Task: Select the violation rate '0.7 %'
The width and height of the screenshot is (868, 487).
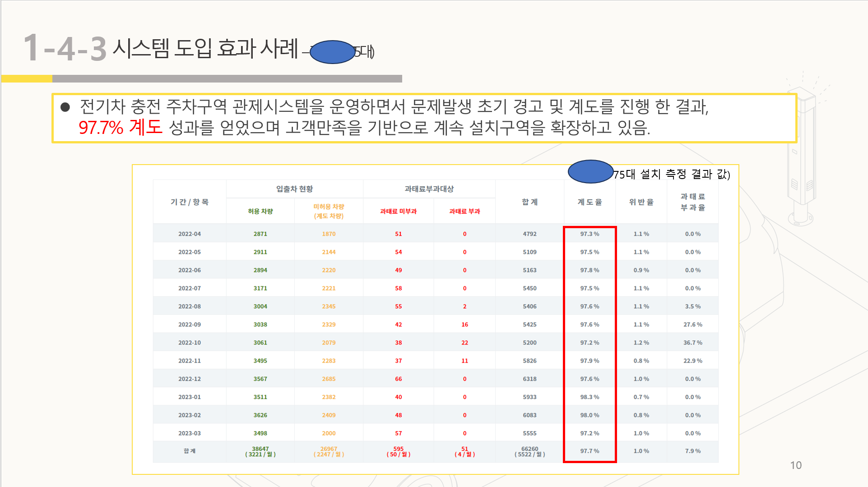Action: tap(641, 397)
